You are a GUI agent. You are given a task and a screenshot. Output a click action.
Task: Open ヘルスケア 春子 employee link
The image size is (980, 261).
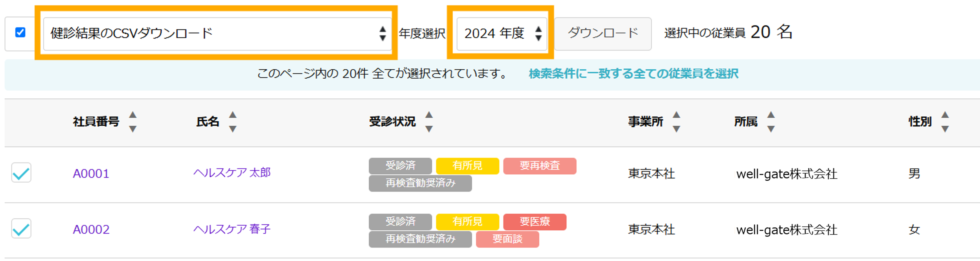point(232,229)
